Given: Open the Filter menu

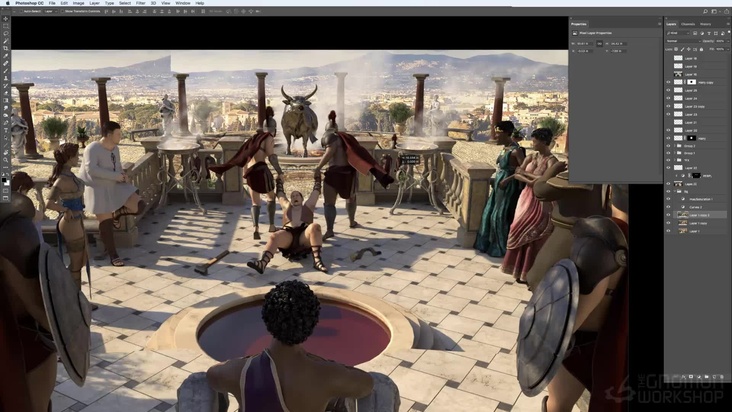Looking at the screenshot, I should [x=140, y=3].
